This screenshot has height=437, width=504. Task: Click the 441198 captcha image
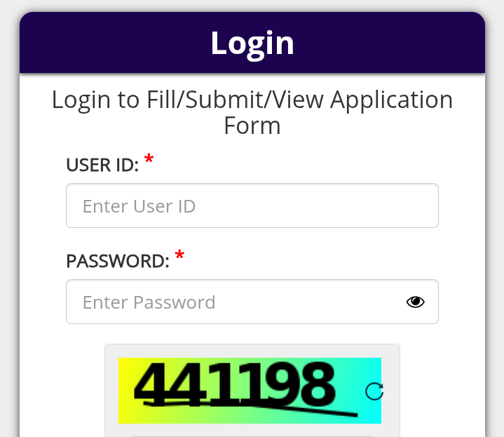click(x=235, y=386)
